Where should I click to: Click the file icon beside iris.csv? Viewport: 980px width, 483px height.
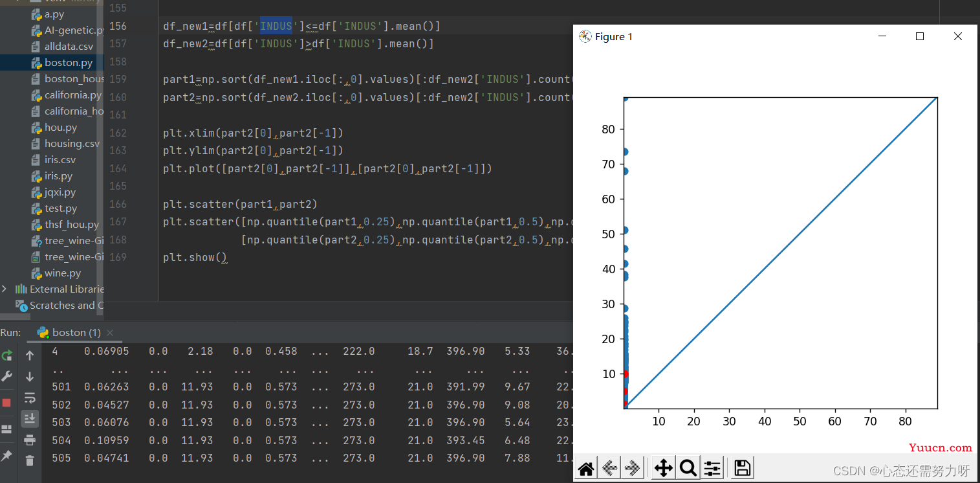point(37,160)
